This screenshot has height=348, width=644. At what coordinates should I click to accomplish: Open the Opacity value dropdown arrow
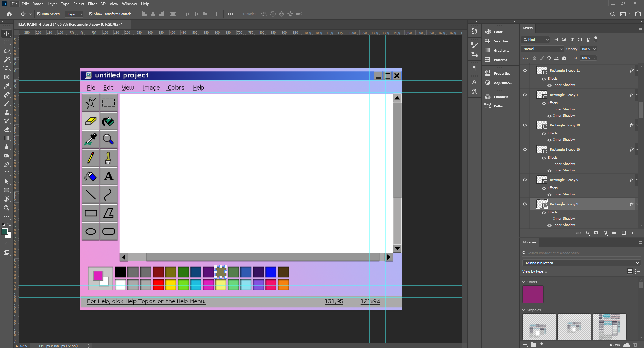click(595, 49)
